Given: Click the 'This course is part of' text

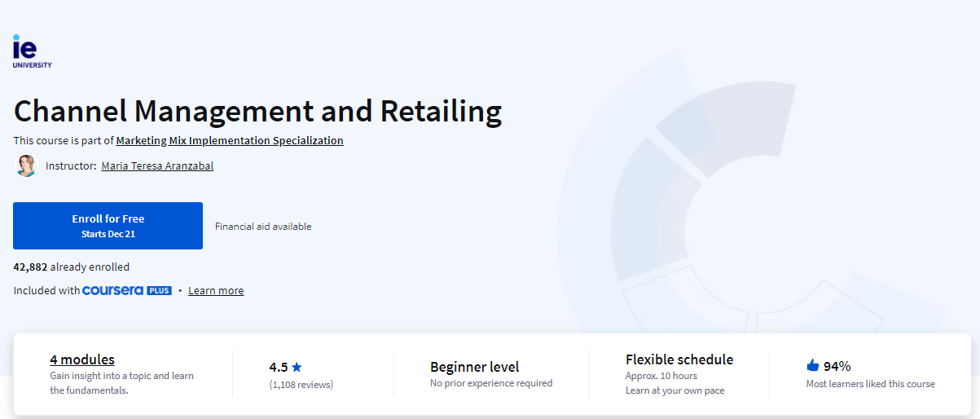Looking at the screenshot, I should point(64,140).
